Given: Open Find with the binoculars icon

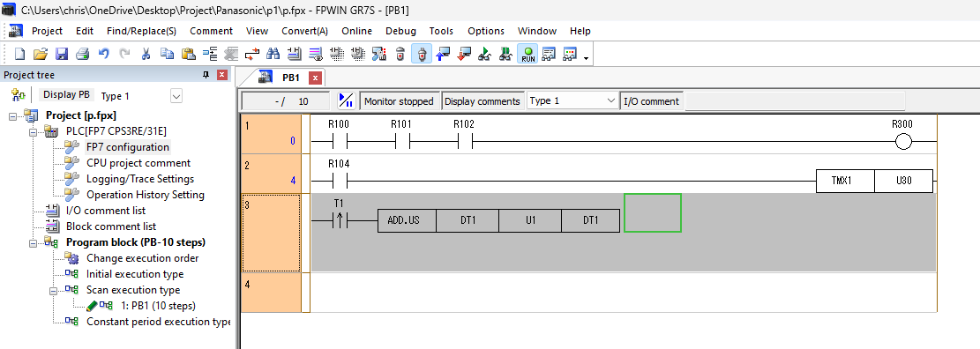Looking at the screenshot, I should 273,55.
